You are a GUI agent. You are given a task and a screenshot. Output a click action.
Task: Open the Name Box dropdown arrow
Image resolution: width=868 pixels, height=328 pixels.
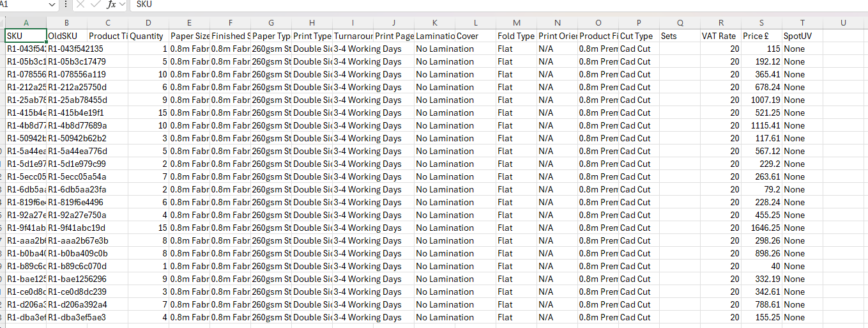52,4
